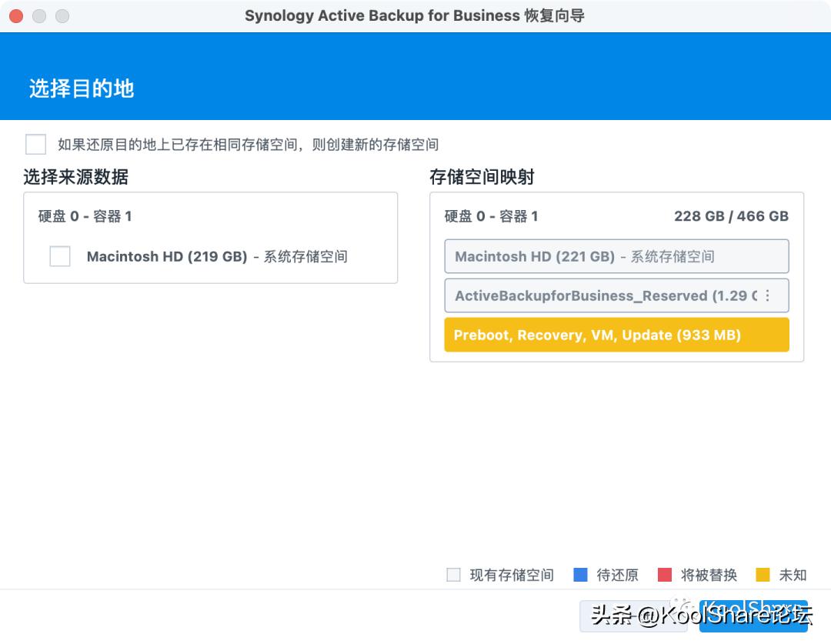Screen dimensions: 831x644
Task: Enable creating new volume if same volume exists
Action: tap(35, 144)
